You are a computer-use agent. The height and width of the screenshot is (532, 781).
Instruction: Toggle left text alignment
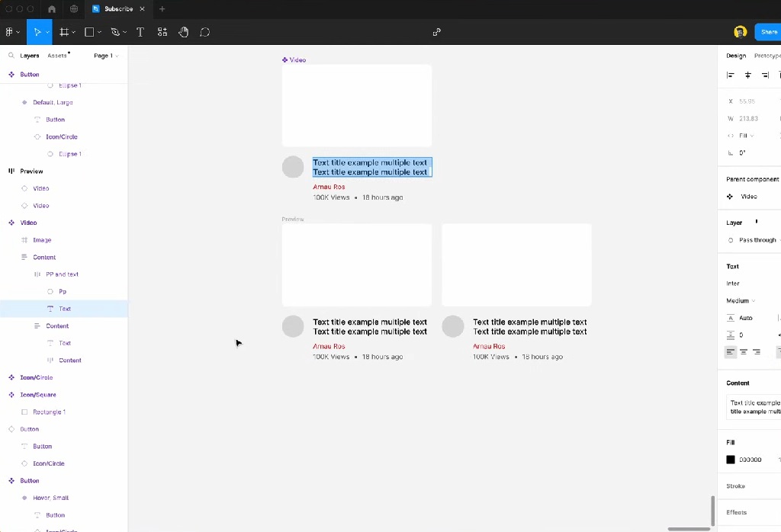click(x=729, y=351)
